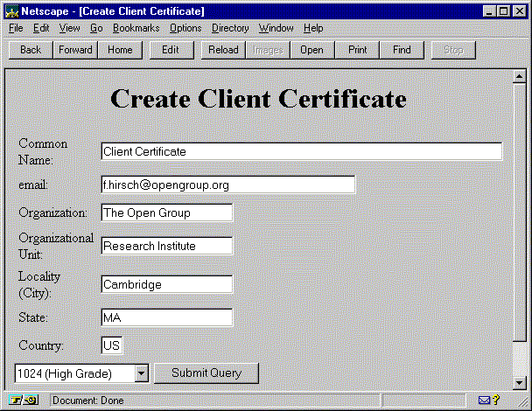532x411 pixels.
Task: Focus the Locality (City) field
Action: 167,284
